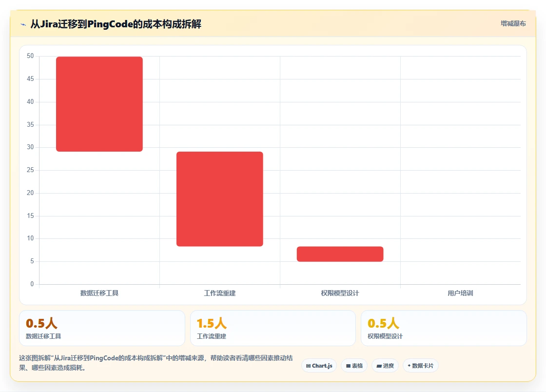Click the description paragraph starting 这张图拆解

[156, 363]
